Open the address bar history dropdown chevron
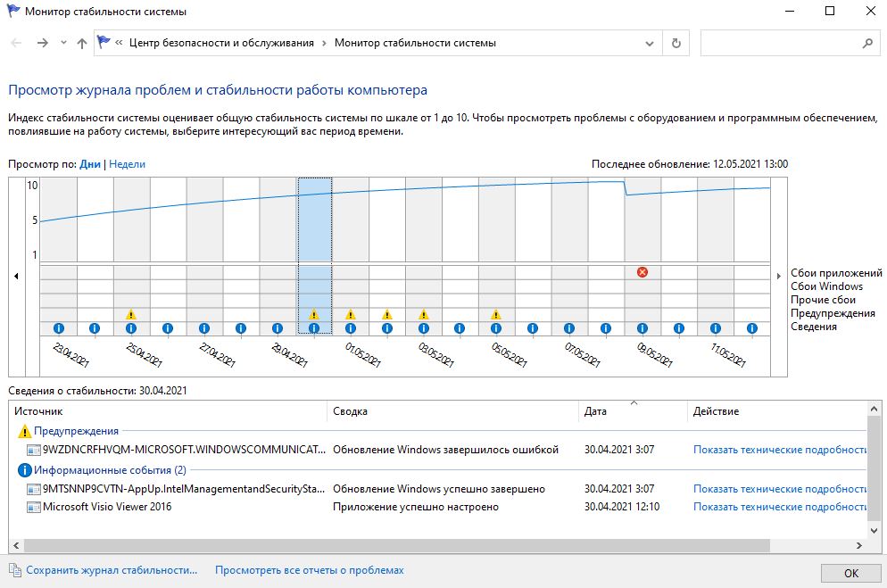This screenshot has width=887, height=588. pyautogui.click(x=650, y=42)
